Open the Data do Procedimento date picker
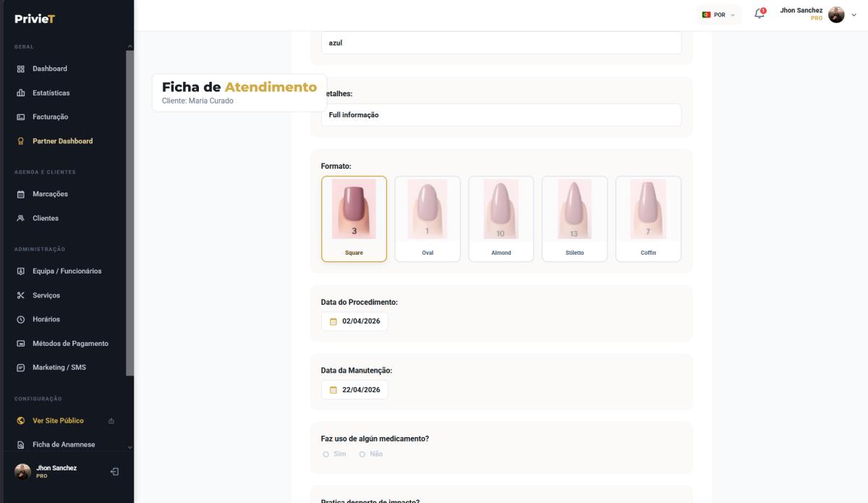 pyautogui.click(x=354, y=321)
